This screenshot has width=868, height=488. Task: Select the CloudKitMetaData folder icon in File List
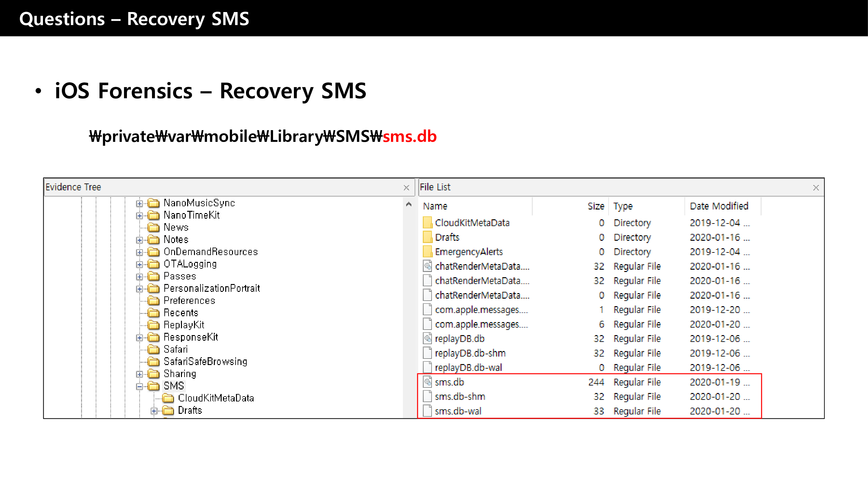coord(427,223)
